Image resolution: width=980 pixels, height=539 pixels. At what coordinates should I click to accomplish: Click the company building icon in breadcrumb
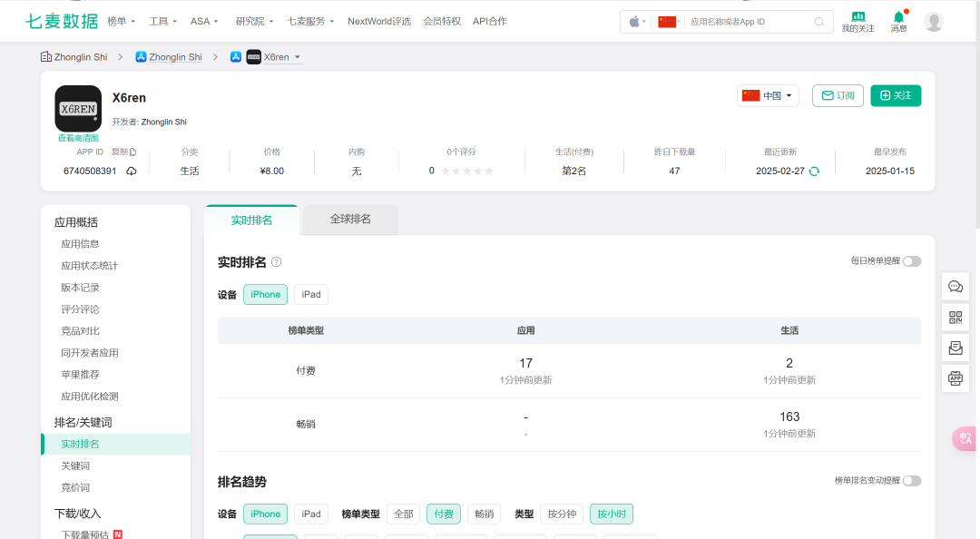(x=45, y=57)
